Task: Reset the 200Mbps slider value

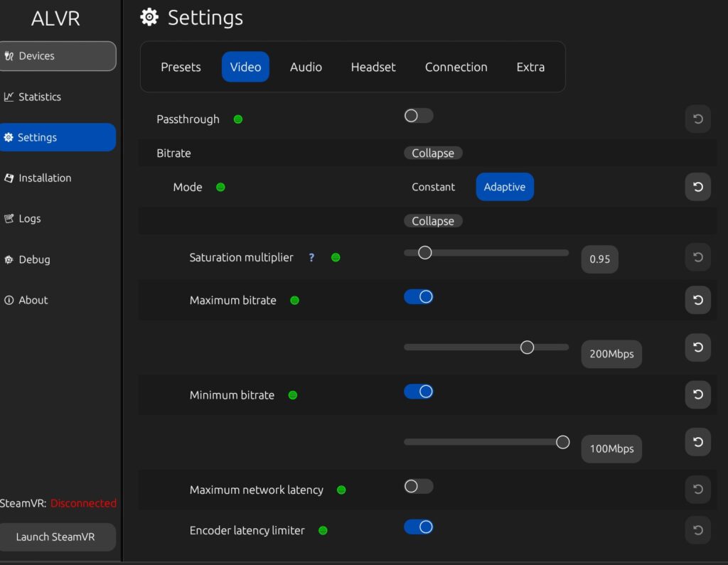Action: (x=697, y=348)
